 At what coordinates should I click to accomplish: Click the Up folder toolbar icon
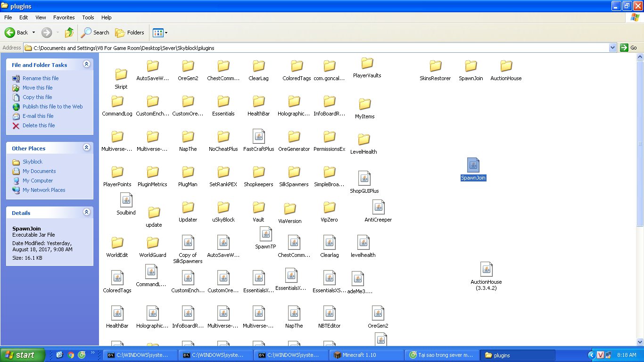tap(69, 33)
